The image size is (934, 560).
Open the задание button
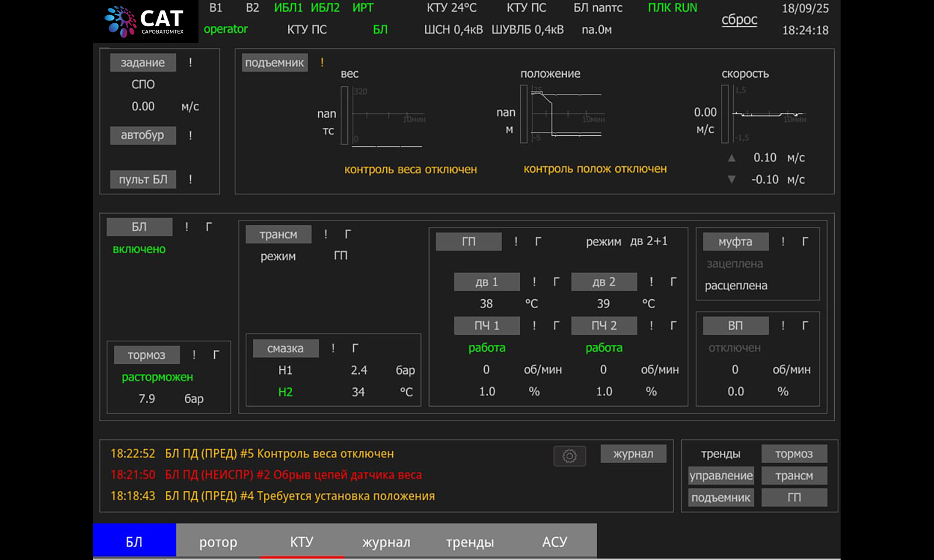pyautogui.click(x=143, y=62)
